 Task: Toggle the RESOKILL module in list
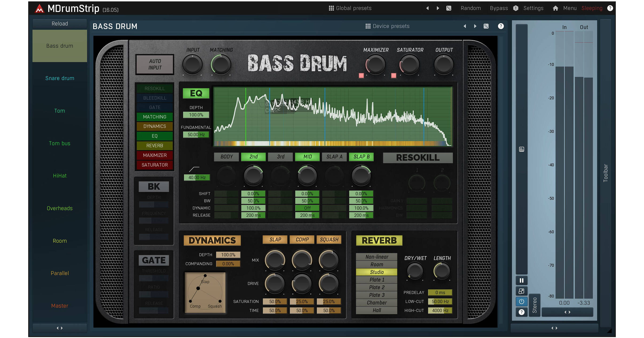click(154, 89)
